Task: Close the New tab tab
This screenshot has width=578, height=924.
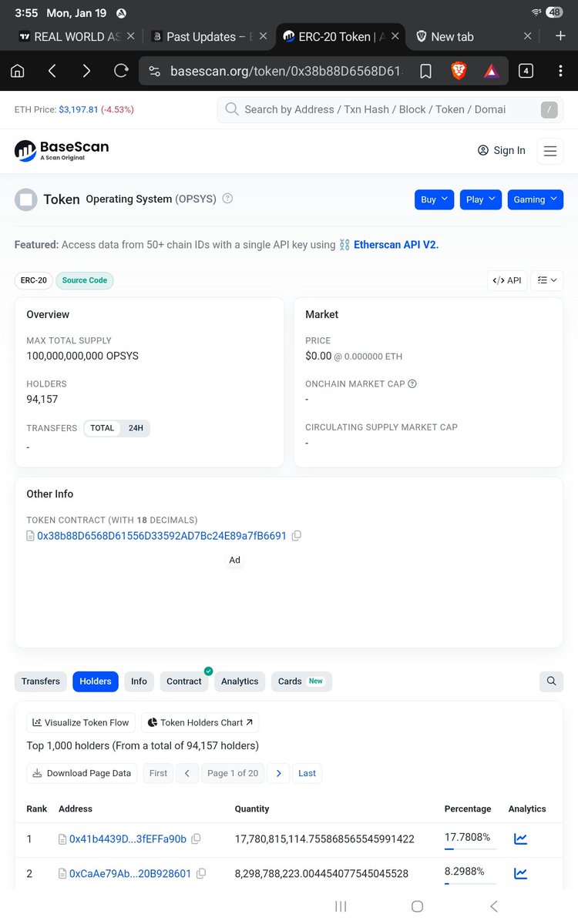Action: (x=528, y=36)
